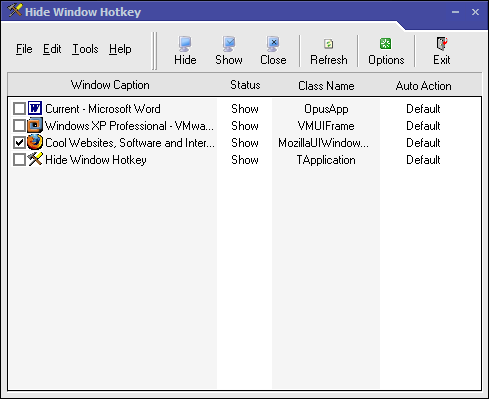Image resolution: width=489 pixels, height=399 pixels.
Task: Click the Auto Action column header
Action: click(423, 86)
